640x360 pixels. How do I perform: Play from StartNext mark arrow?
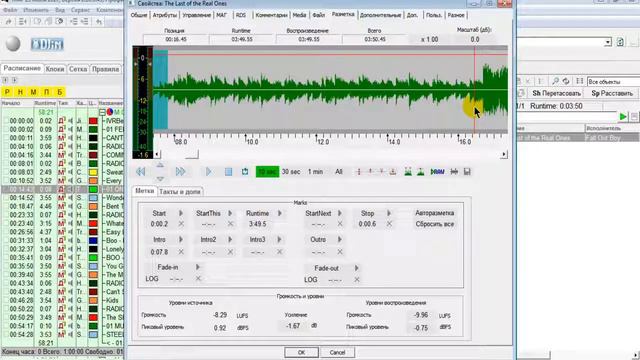point(340,213)
